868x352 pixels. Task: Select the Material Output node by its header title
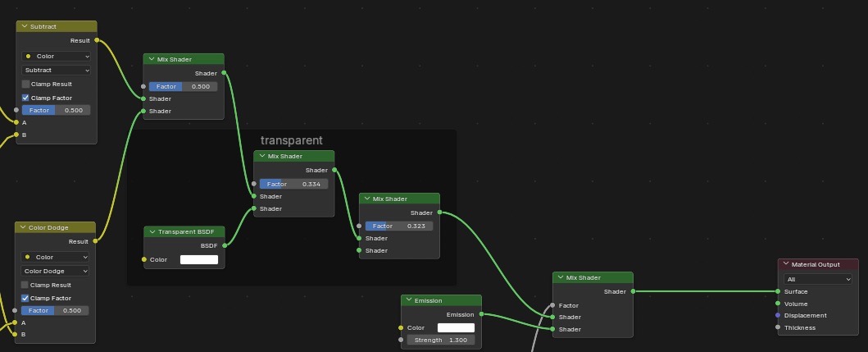[x=816, y=264]
